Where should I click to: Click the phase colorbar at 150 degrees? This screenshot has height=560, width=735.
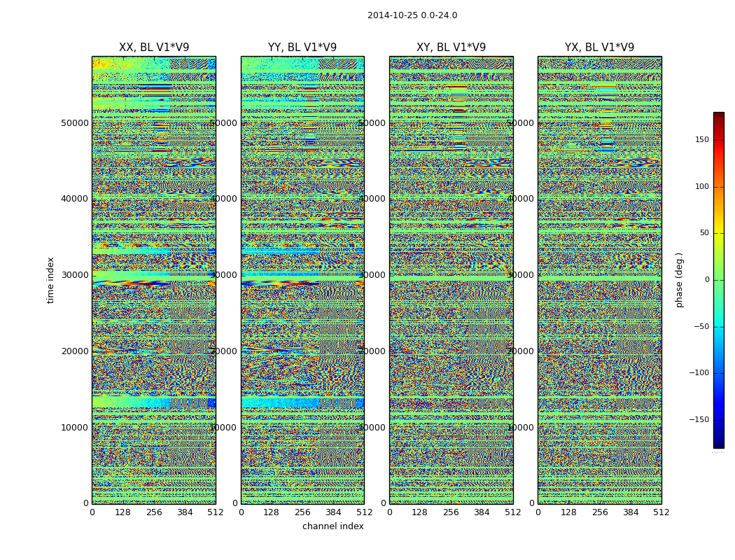719,139
